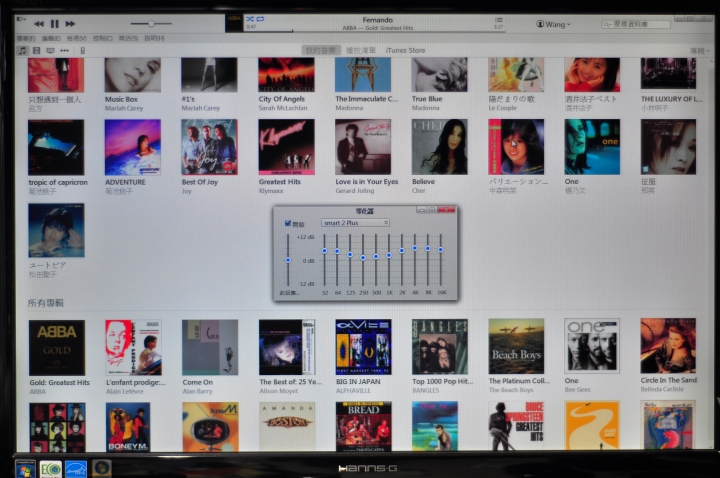Toggle repeat icon in now playing display
This screenshot has width=720, height=478.
click(260, 19)
